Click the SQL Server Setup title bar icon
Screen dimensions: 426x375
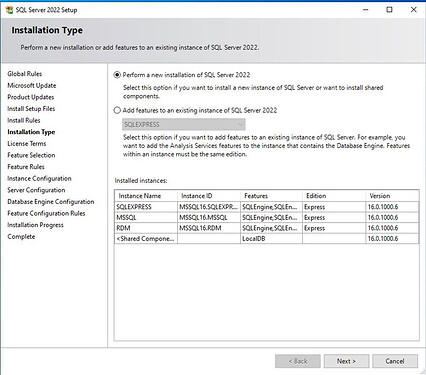(x=9, y=10)
